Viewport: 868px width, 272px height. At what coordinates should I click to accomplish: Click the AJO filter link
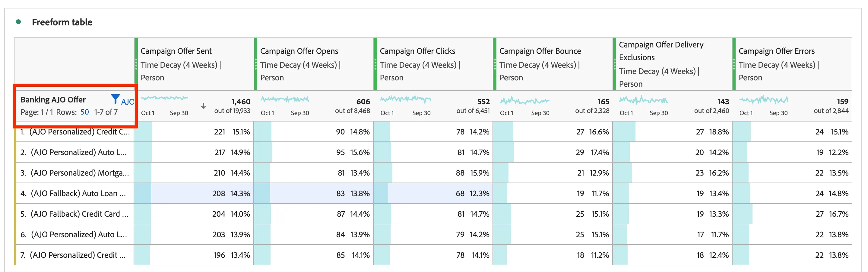(x=127, y=102)
